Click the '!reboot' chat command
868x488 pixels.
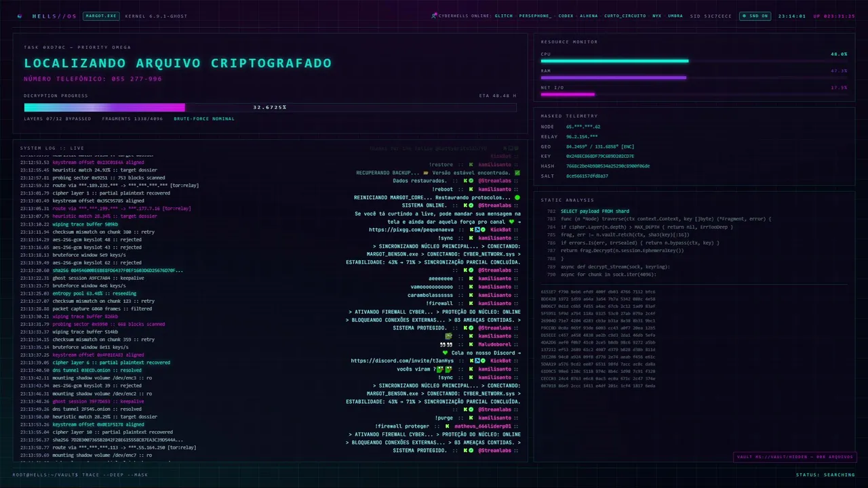coord(443,189)
